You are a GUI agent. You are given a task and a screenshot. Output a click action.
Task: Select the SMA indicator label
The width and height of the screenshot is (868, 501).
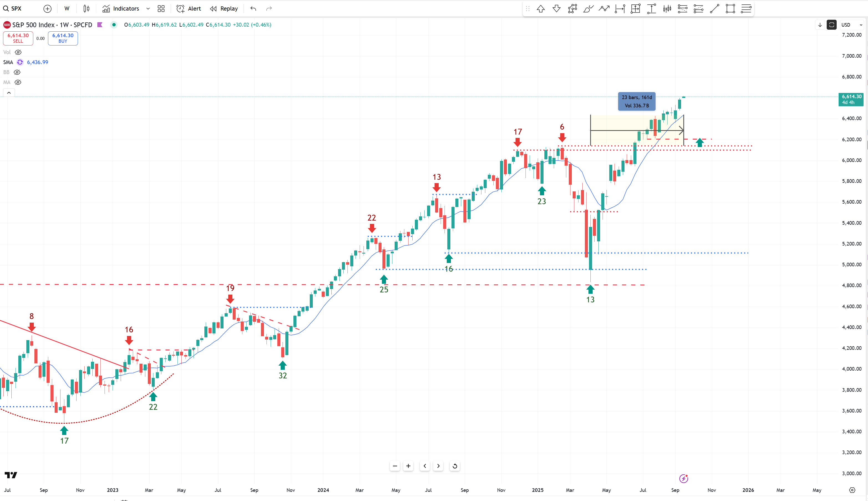coord(8,62)
